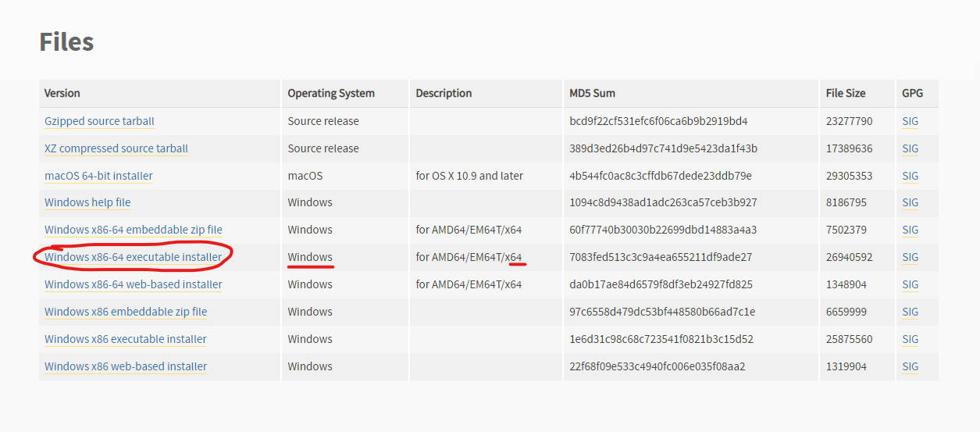Click file size 26940592

[850, 257]
